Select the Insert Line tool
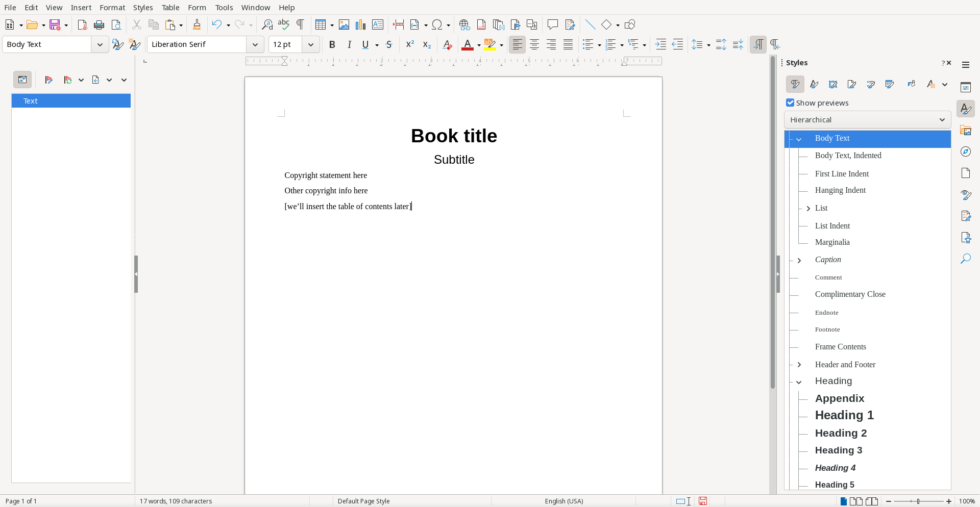980x507 pixels. [590, 24]
